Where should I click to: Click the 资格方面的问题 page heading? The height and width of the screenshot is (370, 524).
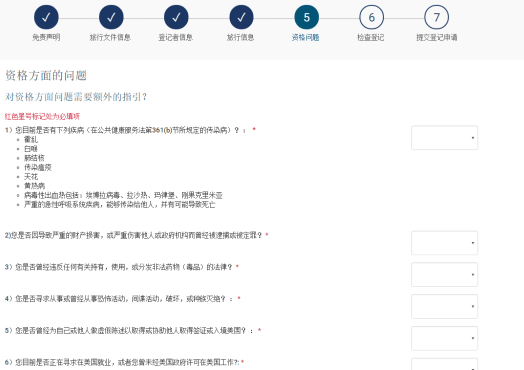[46, 76]
